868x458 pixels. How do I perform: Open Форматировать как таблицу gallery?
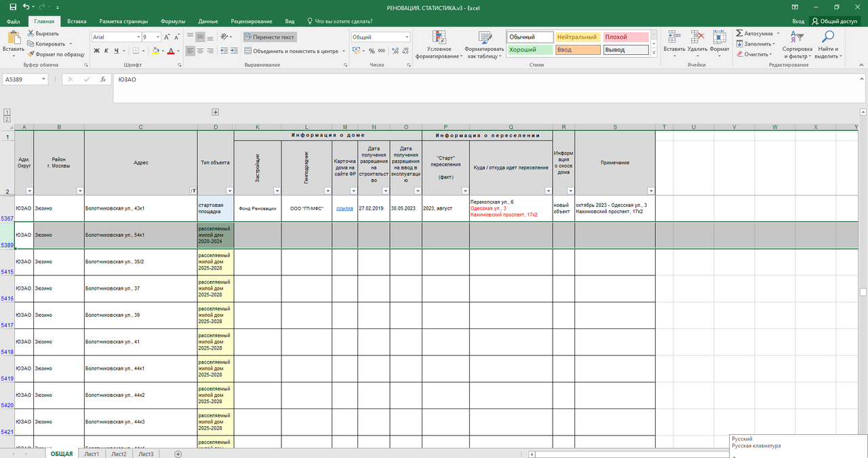click(x=484, y=45)
